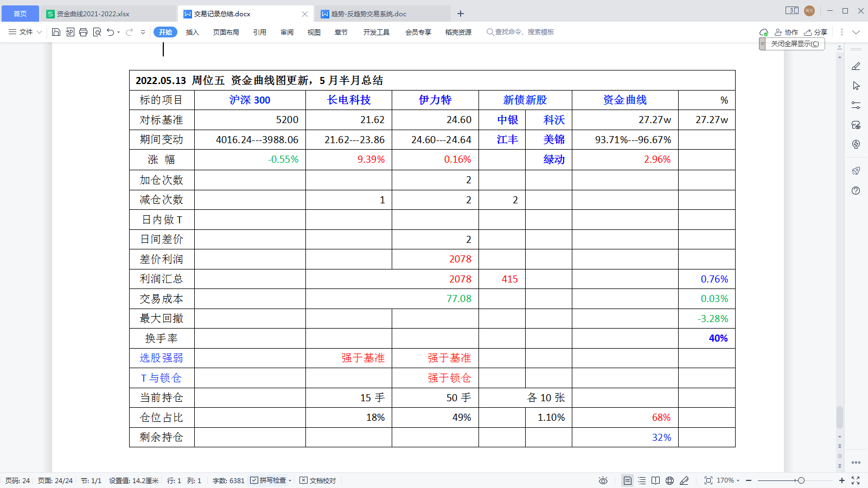Expand the quick access toolbar customize arrow
The width and height of the screenshot is (868, 488).
[143, 32]
